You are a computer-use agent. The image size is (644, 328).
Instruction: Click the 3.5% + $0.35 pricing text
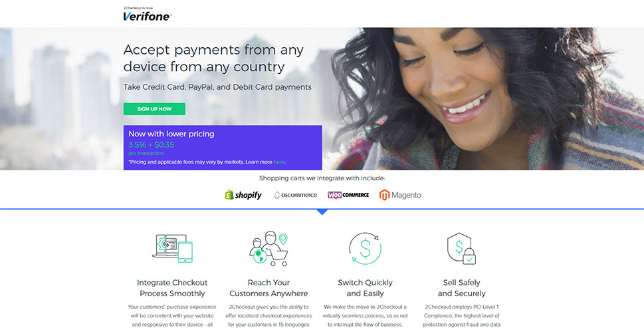pos(151,144)
